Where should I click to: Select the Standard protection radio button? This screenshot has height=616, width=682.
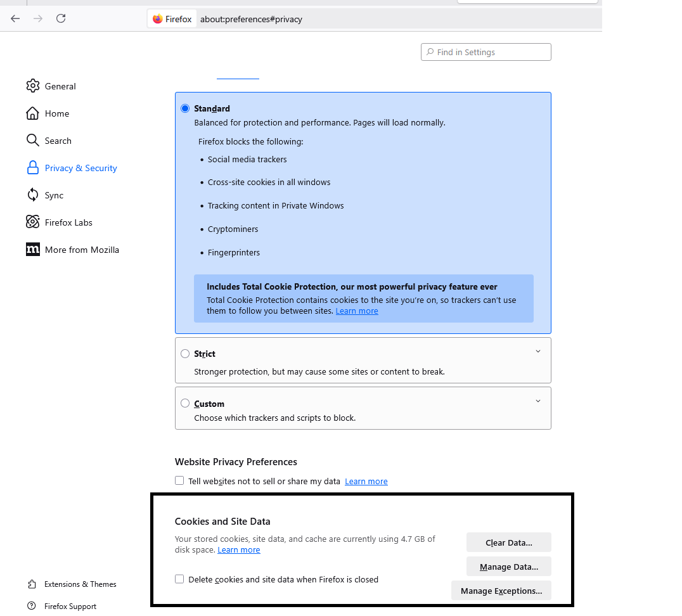tap(185, 108)
